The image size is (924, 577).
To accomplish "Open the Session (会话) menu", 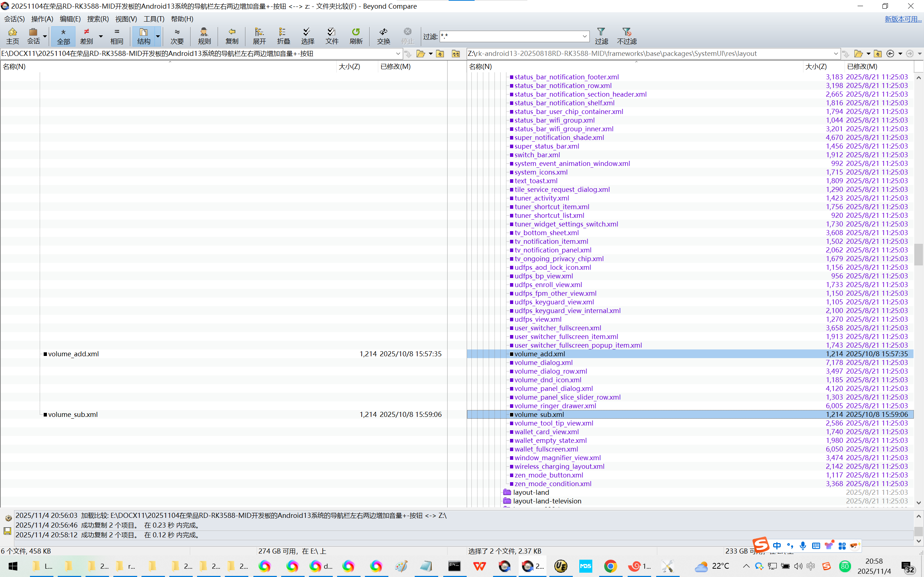I will (14, 19).
